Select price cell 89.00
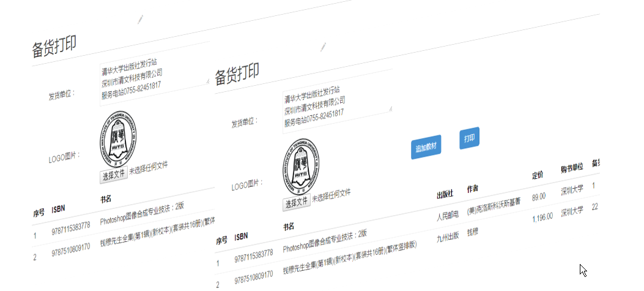 click(x=538, y=197)
